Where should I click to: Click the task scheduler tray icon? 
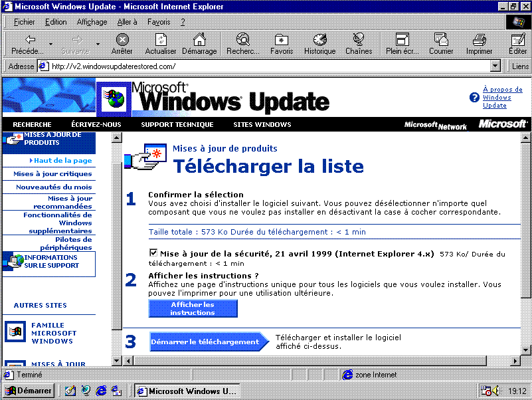tap(486, 391)
